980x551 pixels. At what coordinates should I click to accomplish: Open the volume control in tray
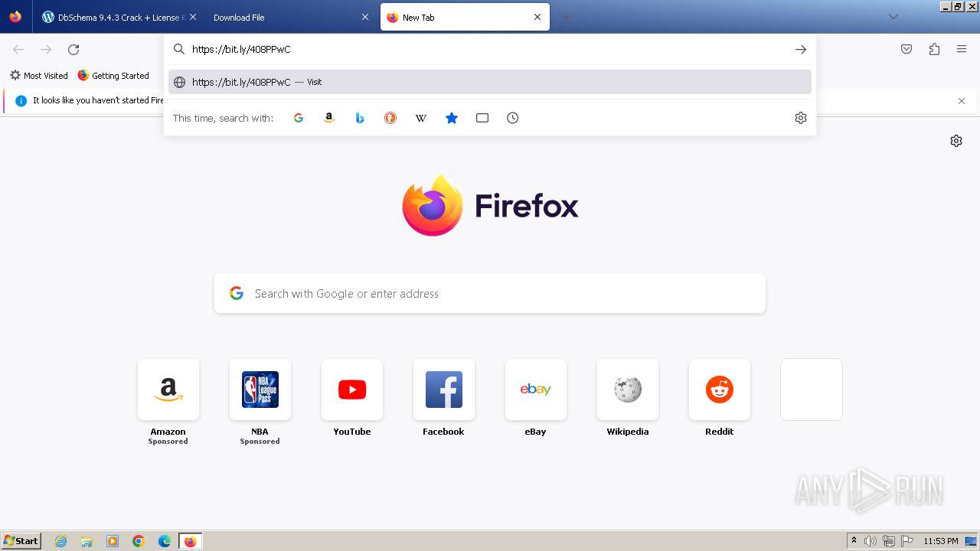(x=871, y=541)
